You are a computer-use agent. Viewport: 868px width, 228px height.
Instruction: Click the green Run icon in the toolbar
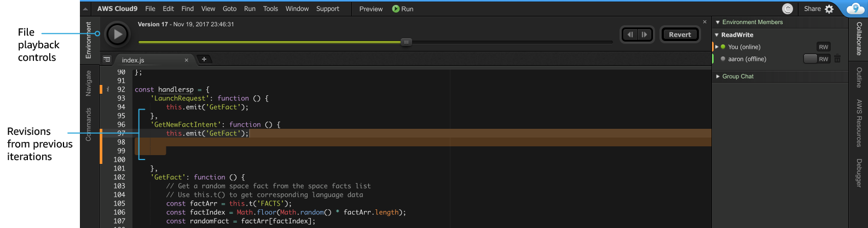pyautogui.click(x=396, y=9)
